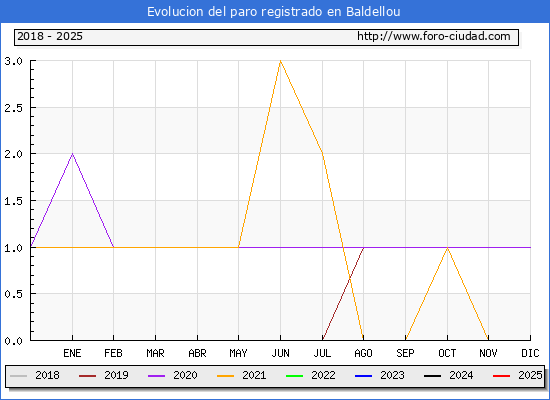The image size is (550, 400).
Task: Click the ENE month axis label
Action: pyautogui.click(x=72, y=353)
